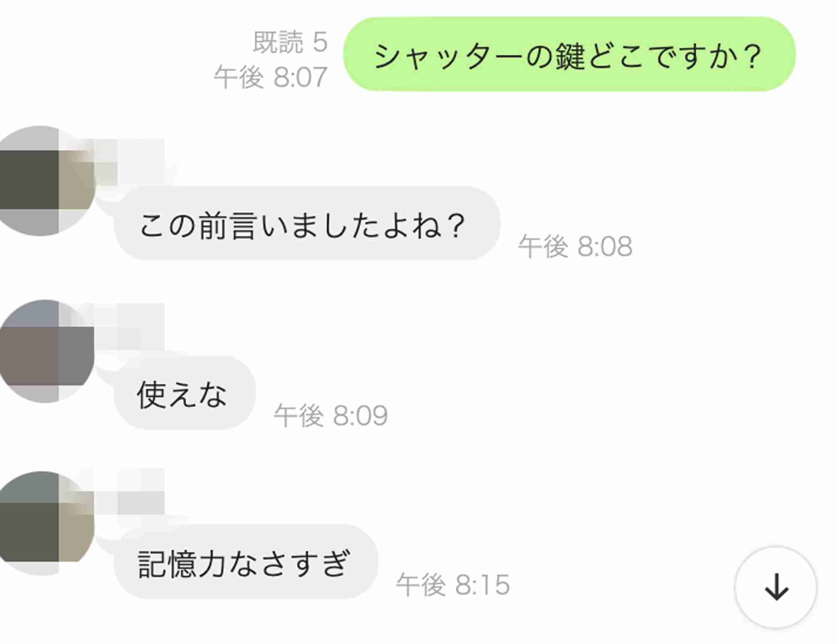Viewport: 837px width, 644px height.
Task: Tap the 午後 8:08 timestamp
Action: point(575,246)
